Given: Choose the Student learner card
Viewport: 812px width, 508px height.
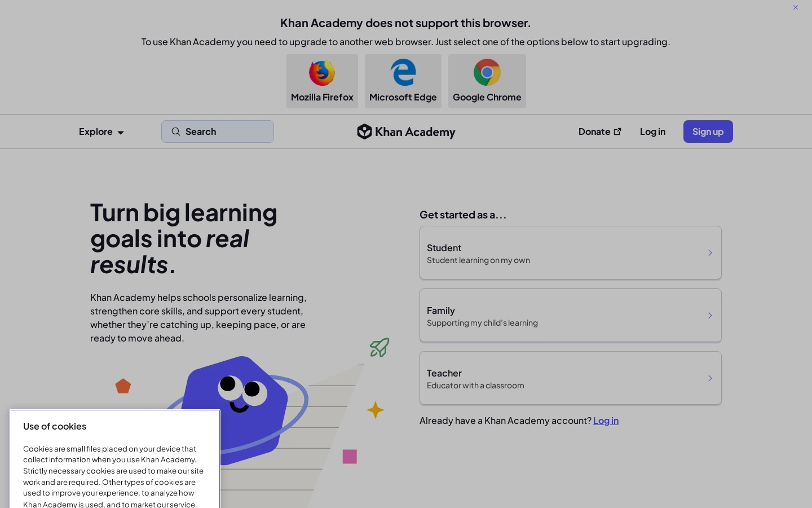Looking at the screenshot, I should click(x=571, y=253).
